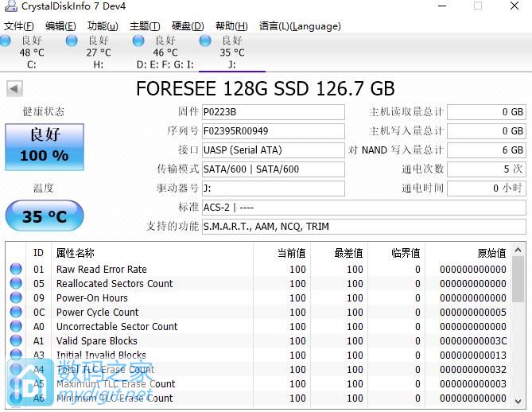Select the J: drive tab at 35 °C
Image resolution: width=532 pixels, height=412 pixels.
[232, 52]
